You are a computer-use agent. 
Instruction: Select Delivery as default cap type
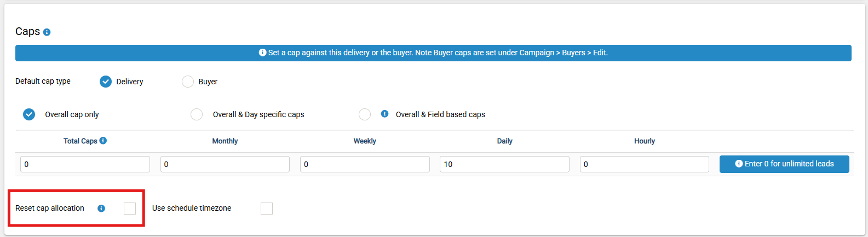[x=106, y=82]
